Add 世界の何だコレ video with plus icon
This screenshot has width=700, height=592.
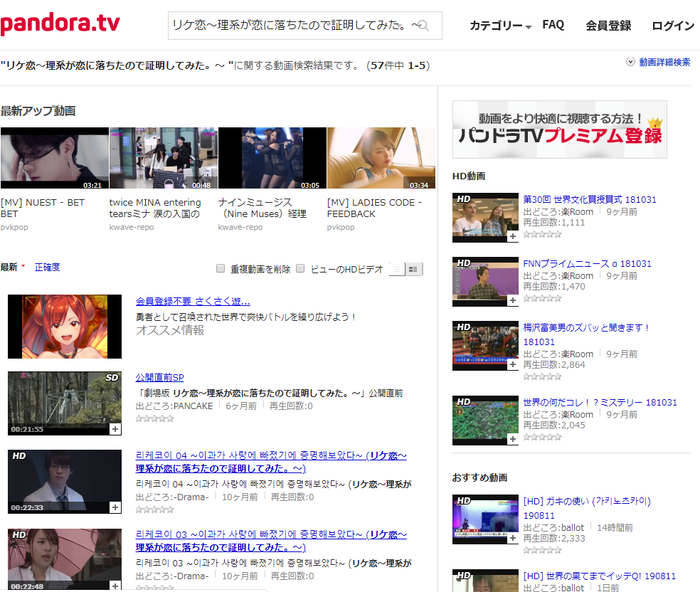point(513,439)
